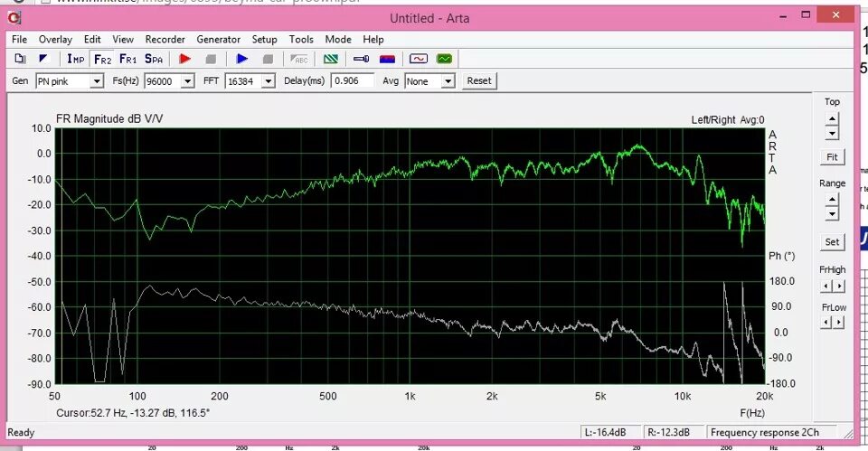Select FR1 single-channel frequency response mode
This screenshot has width=868, height=451.
click(x=127, y=59)
